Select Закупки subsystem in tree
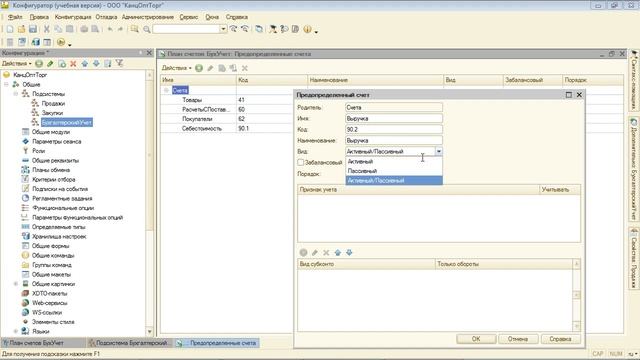640x360 pixels. click(52, 113)
